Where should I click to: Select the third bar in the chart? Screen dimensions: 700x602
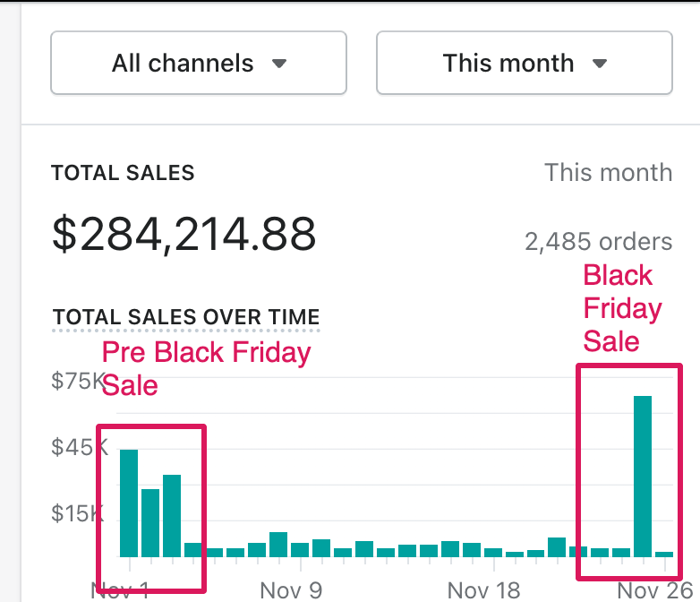172,515
